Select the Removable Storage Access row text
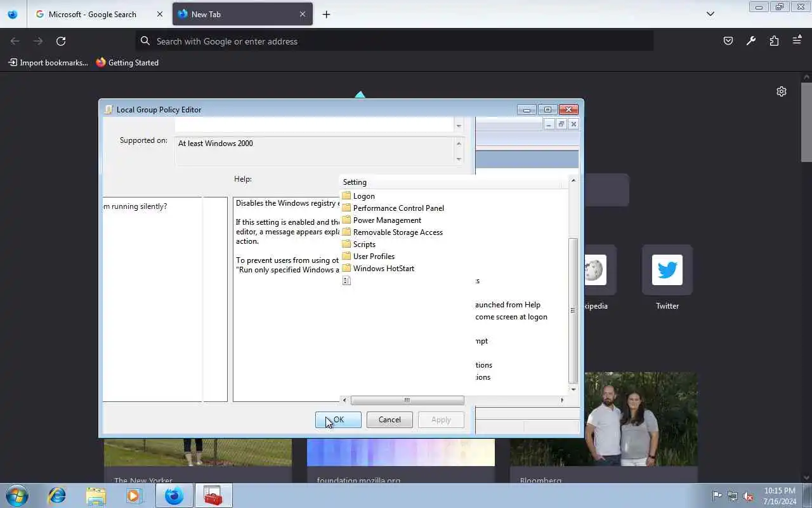Image resolution: width=812 pixels, height=508 pixels. 398,232
